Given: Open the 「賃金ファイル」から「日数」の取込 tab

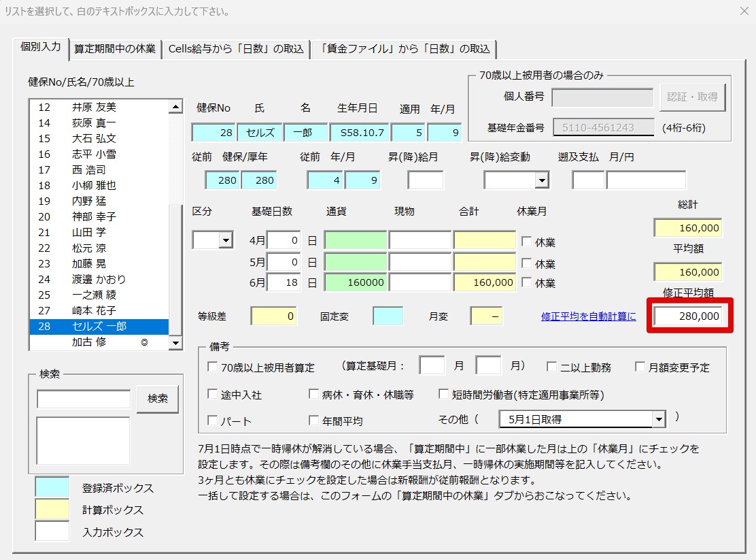Looking at the screenshot, I should click(x=405, y=49).
